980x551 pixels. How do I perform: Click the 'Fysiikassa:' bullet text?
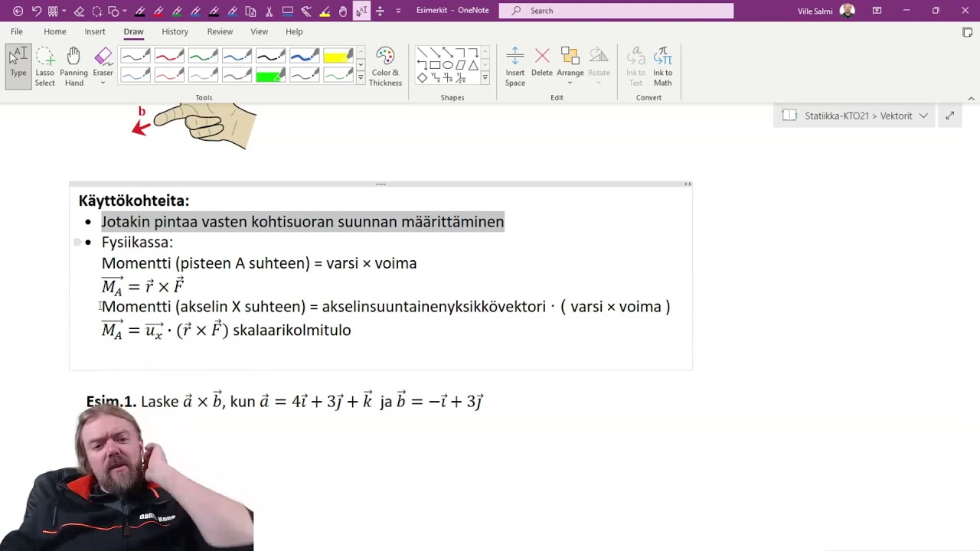click(x=138, y=243)
